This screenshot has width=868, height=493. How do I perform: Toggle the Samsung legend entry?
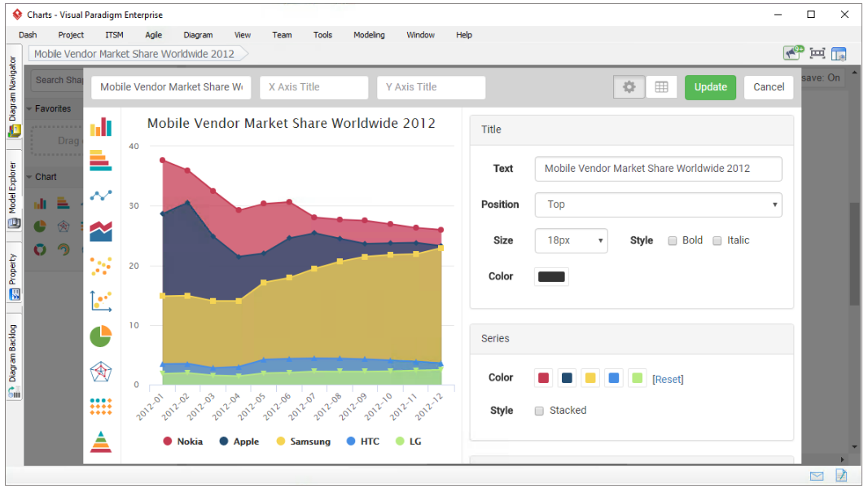coord(304,442)
